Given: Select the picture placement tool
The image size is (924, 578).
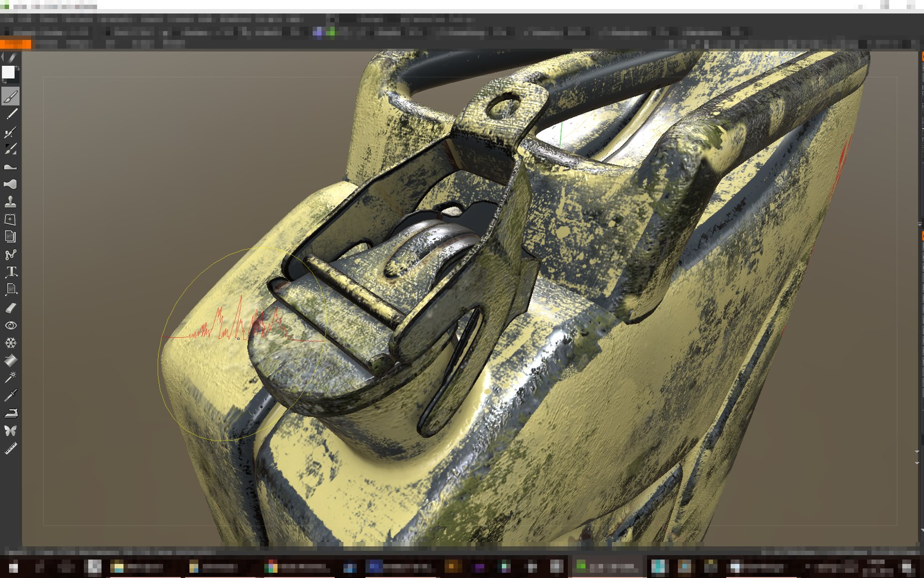Looking at the screenshot, I should (x=11, y=290).
